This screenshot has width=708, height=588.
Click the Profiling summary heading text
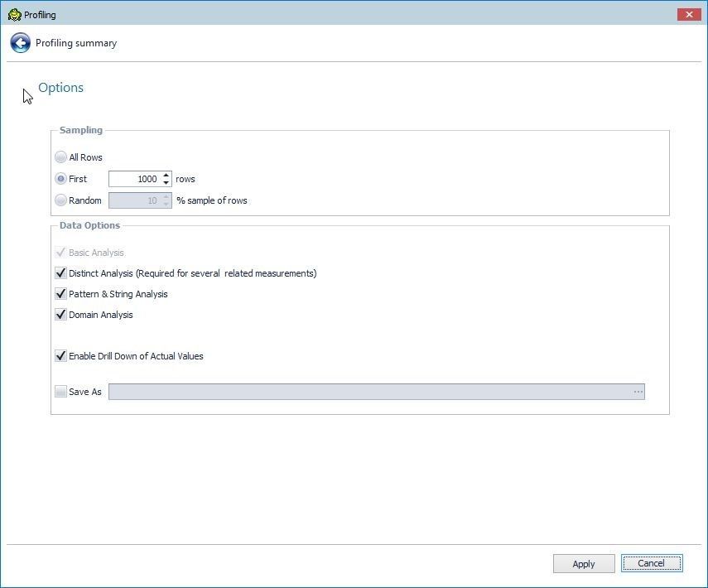click(x=76, y=43)
